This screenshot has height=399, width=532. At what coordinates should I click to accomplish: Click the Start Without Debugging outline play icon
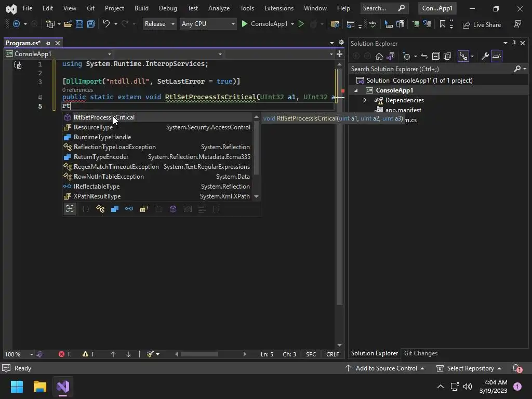301,24
